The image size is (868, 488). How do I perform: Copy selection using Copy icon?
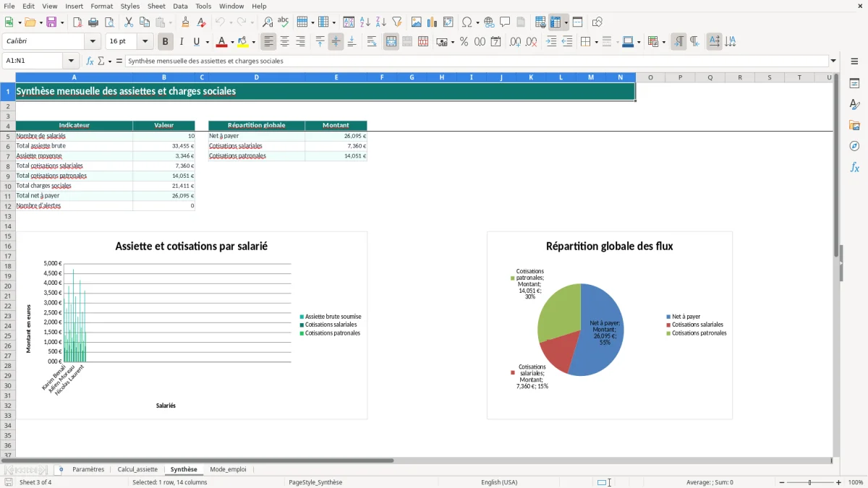[x=145, y=22]
